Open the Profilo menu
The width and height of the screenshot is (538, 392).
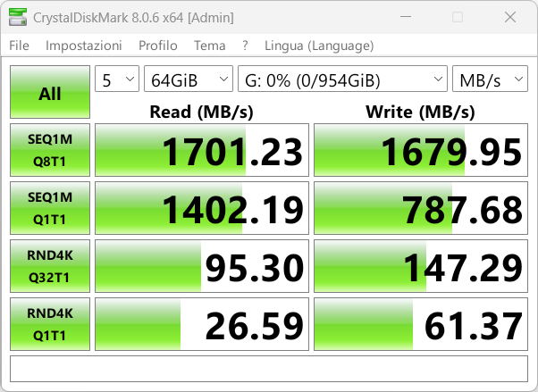[158, 46]
